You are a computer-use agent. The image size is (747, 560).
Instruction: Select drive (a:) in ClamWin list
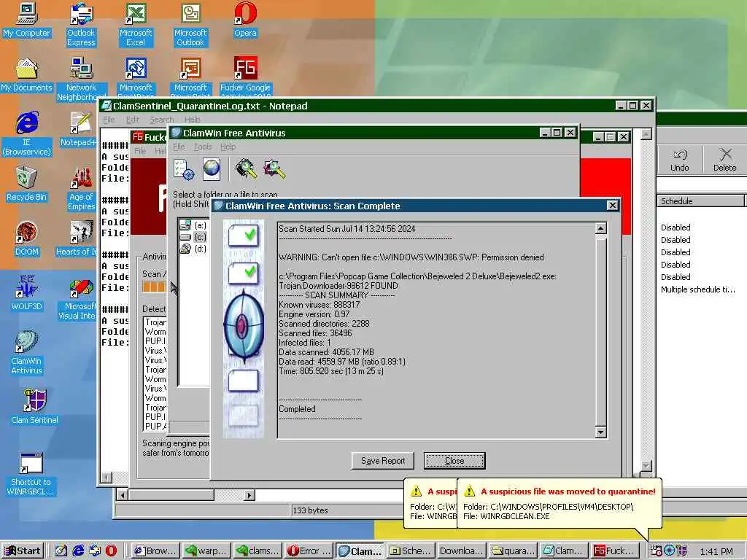(194, 225)
